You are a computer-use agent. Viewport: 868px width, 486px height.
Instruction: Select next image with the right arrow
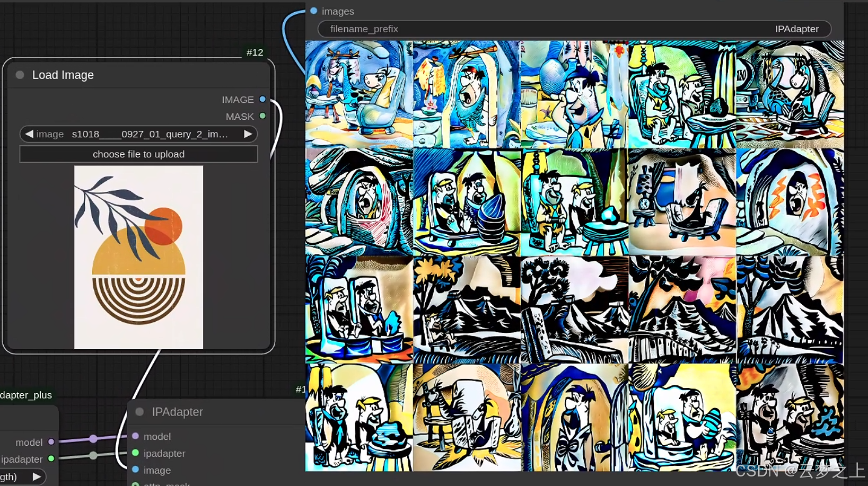(x=248, y=134)
